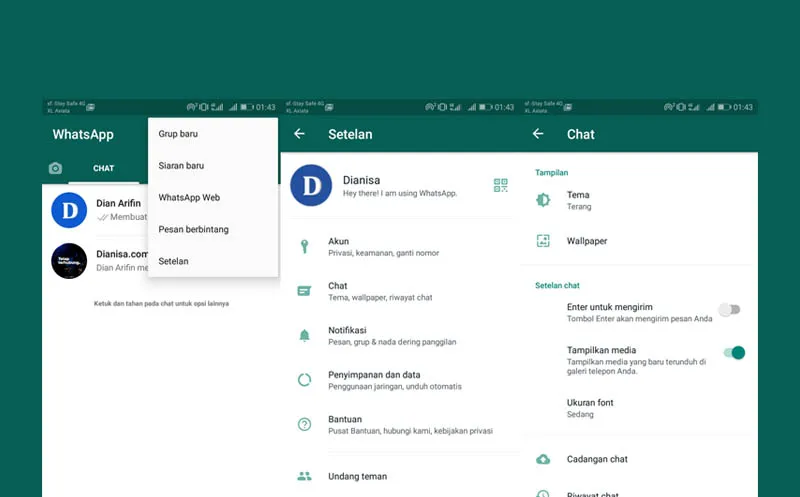Screen dimensions: 800x497
Task: Tap the QR code icon beside Dianisa
Action: [501, 185]
